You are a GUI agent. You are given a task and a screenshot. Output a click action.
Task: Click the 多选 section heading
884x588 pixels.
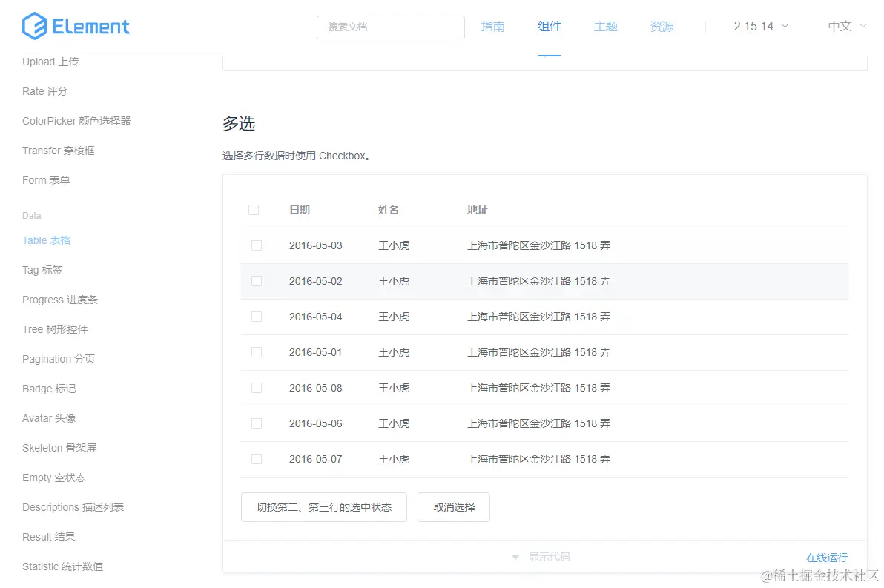pyautogui.click(x=239, y=123)
